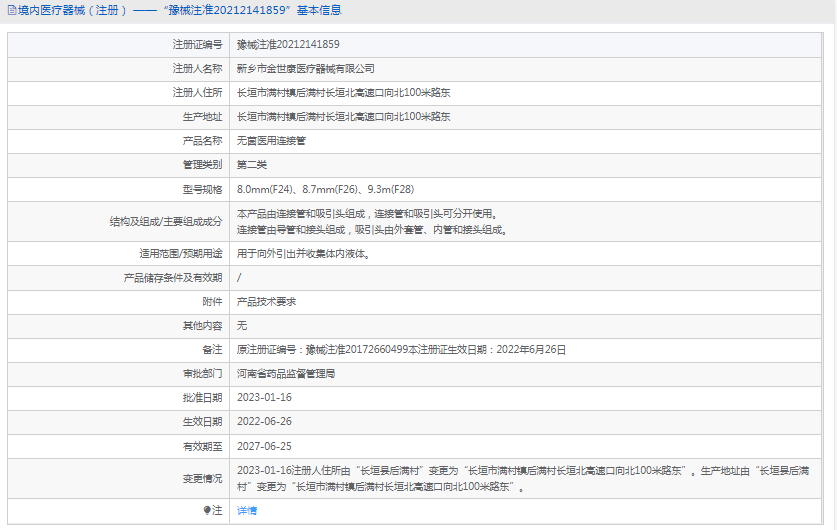The height and width of the screenshot is (530, 837).
Task: Click the document icon in the title header
Action: (x=12, y=11)
